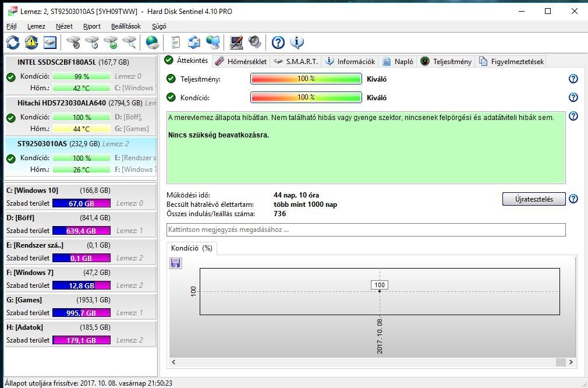The height and width of the screenshot is (388, 588).
Task: Click the globe and monitor network icon
Action: point(213,43)
